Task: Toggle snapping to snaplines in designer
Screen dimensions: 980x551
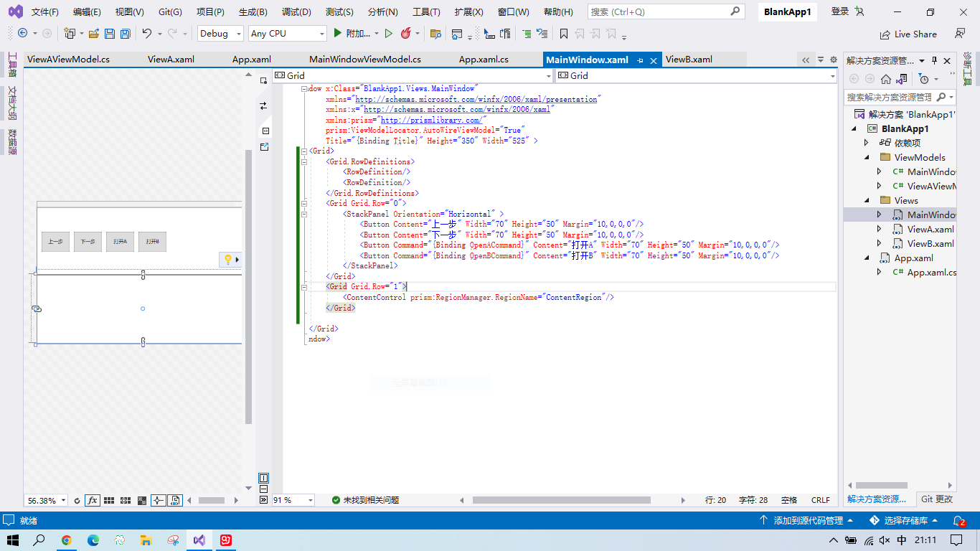Action: coord(158,501)
